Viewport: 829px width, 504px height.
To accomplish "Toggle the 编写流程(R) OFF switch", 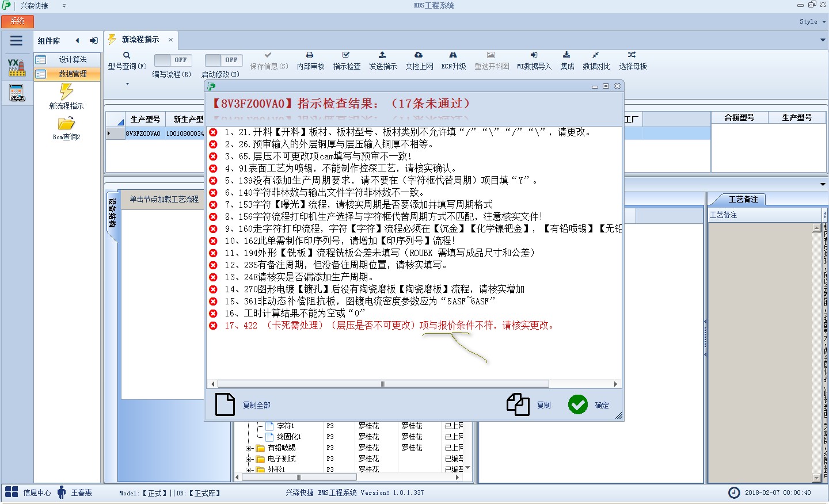I will pos(173,60).
